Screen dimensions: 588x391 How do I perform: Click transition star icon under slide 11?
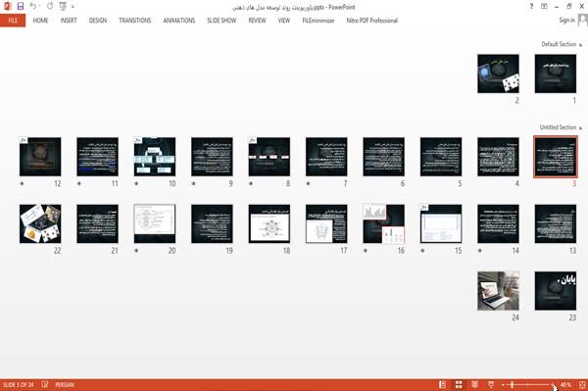click(79, 183)
